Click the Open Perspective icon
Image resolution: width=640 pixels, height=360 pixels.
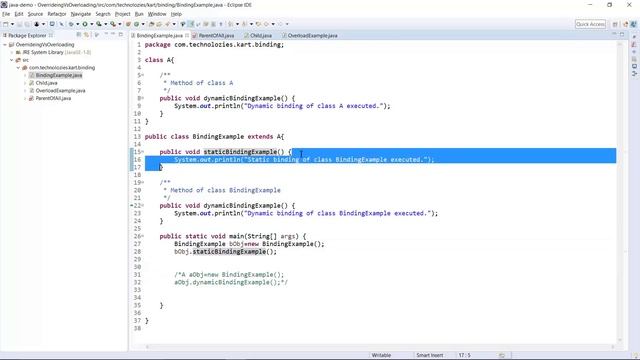point(615,24)
